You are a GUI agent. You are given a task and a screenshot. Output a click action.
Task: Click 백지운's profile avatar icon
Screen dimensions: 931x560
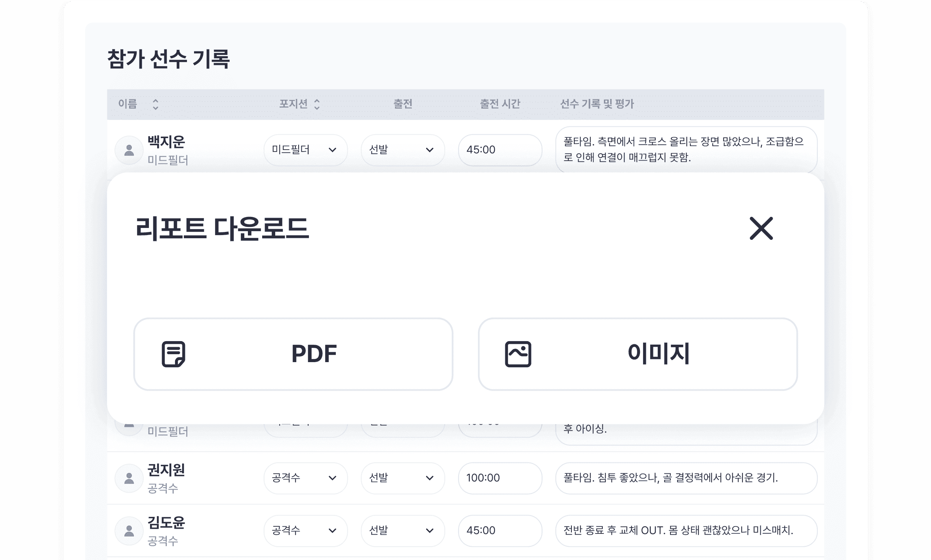[x=129, y=150]
